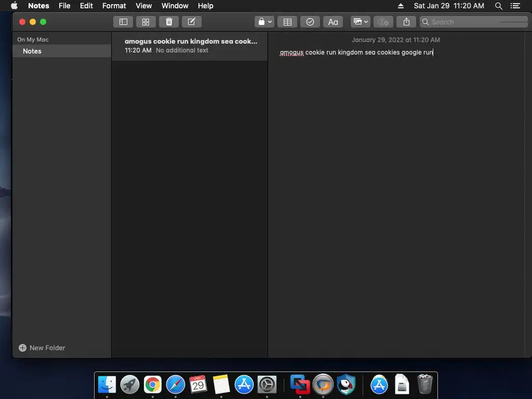The width and height of the screenshot is (532, 399).
Task: Switch to gallery view with grid icon
Action: tap(145, 22)
